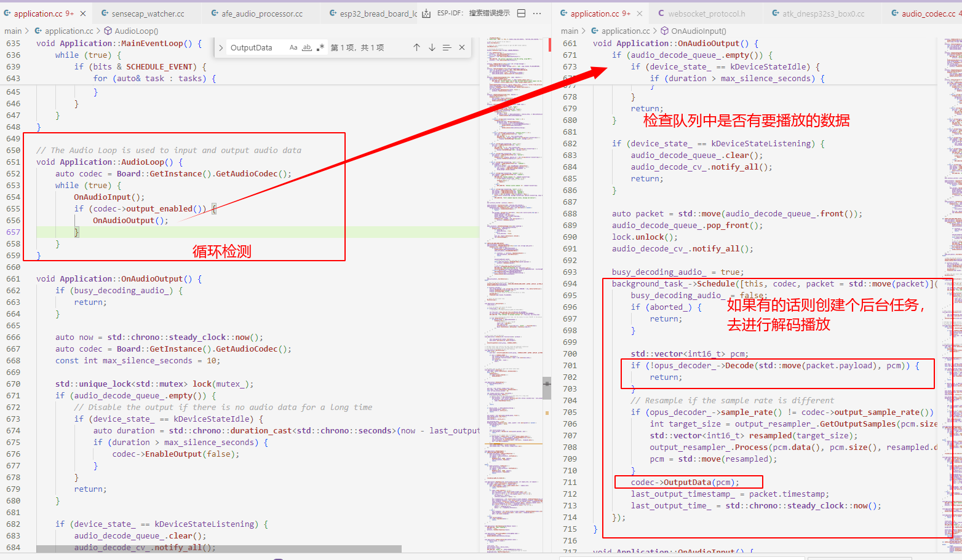Image resolution: width=962 pixels, height=560 pixels.
Task: Click 'for (auto& task : tasks)' on line 643
Action: point(149,78)
